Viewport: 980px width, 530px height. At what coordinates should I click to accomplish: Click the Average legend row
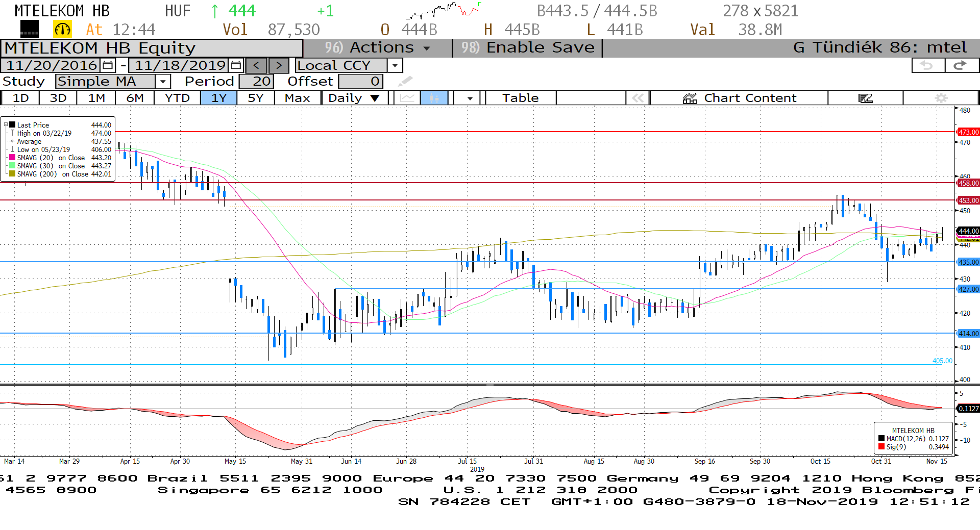[60, 141]
